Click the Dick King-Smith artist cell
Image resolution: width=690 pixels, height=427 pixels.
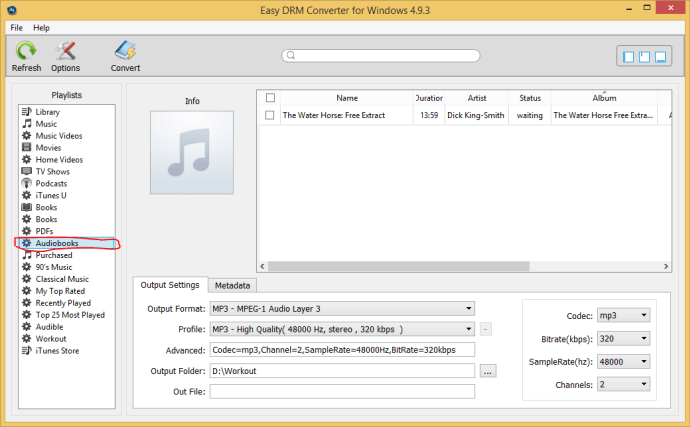[476, 115]
